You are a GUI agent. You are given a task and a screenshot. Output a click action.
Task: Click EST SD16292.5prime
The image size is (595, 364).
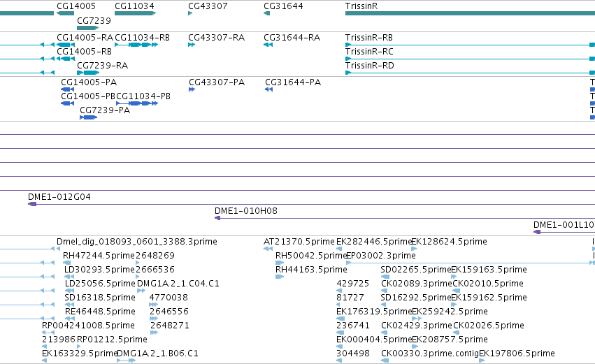[416, 298]
